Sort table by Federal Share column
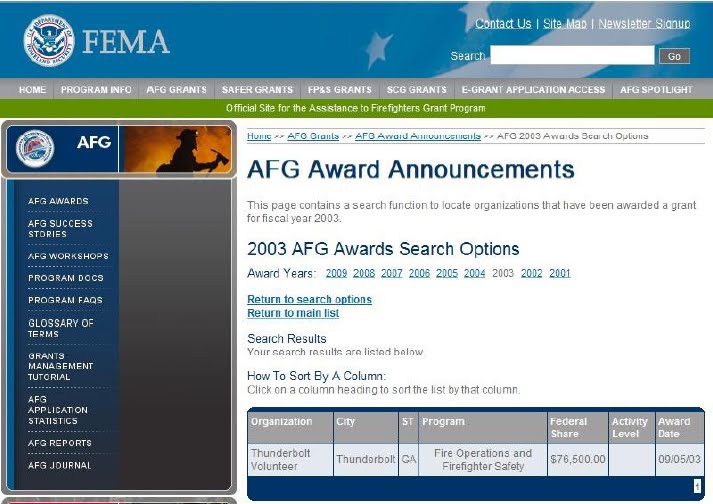 point(568,428)
